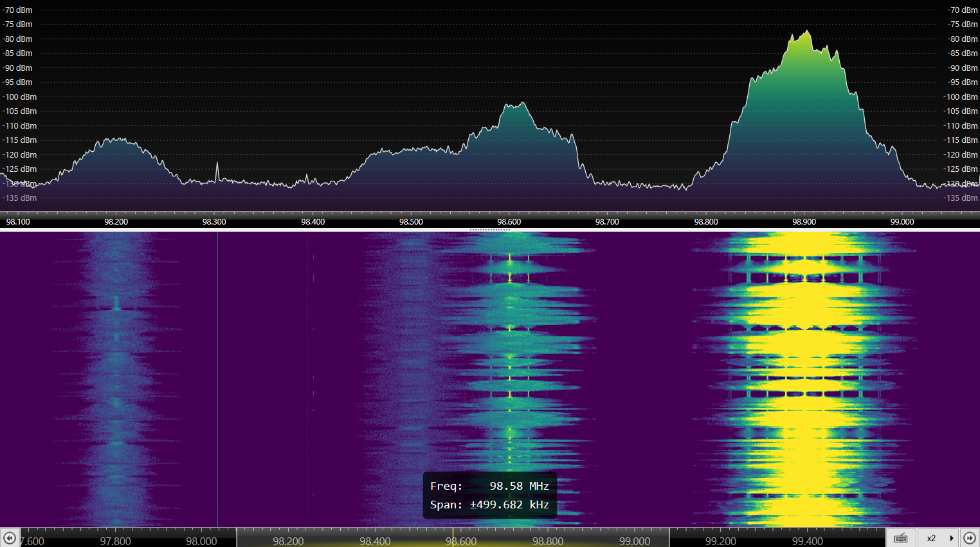Viewport: 980px width, 547px height.
Task: Open the keyboard frequency entry icon
Action: [901, 538]
